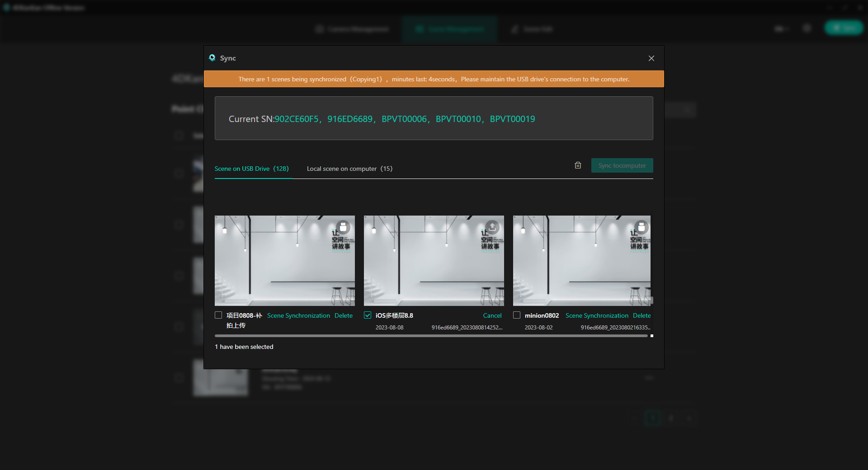Click the horizontal scrollbar below scene list
868x470 pixels.
431,336
